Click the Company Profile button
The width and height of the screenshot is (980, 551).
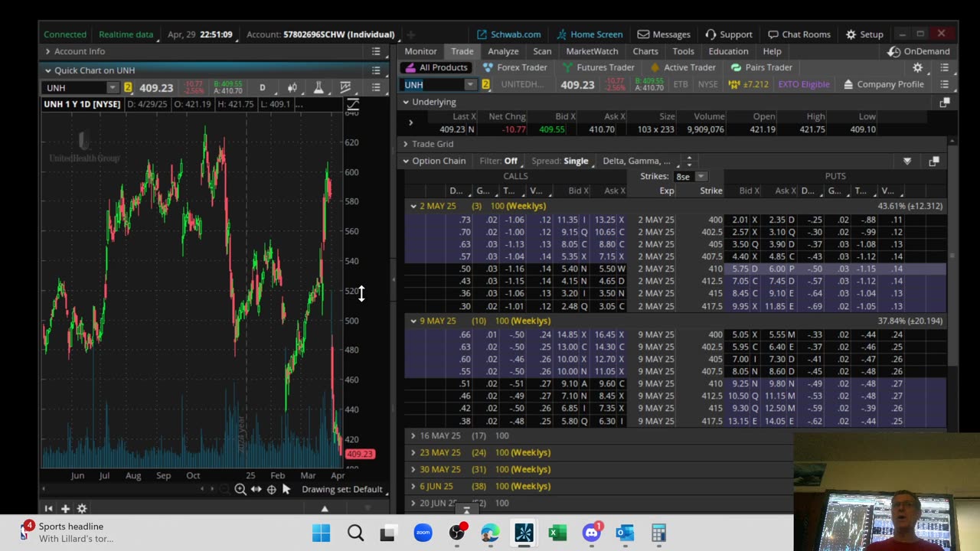coord(883,84)
